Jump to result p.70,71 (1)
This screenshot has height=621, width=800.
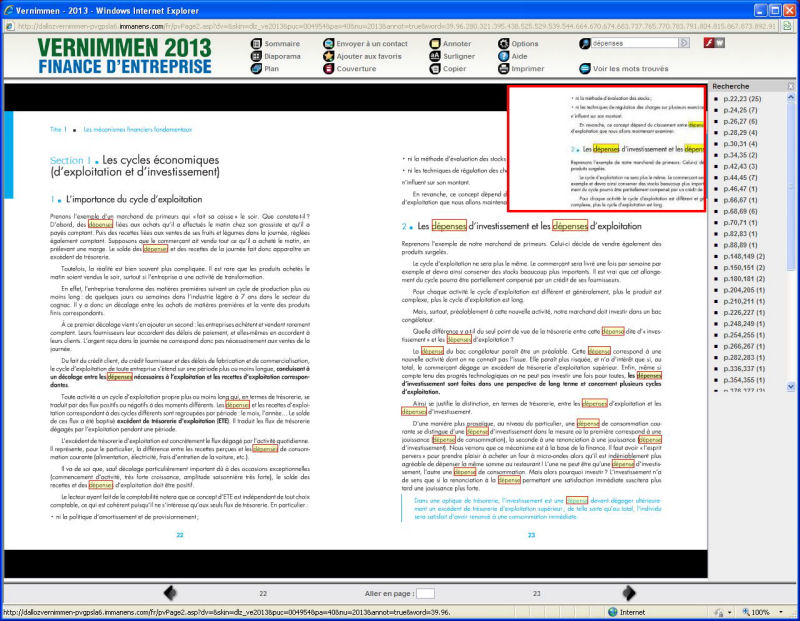740,222
